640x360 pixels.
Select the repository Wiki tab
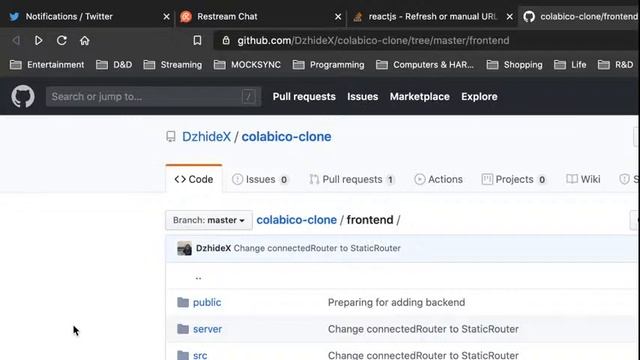tap(583, 179)
